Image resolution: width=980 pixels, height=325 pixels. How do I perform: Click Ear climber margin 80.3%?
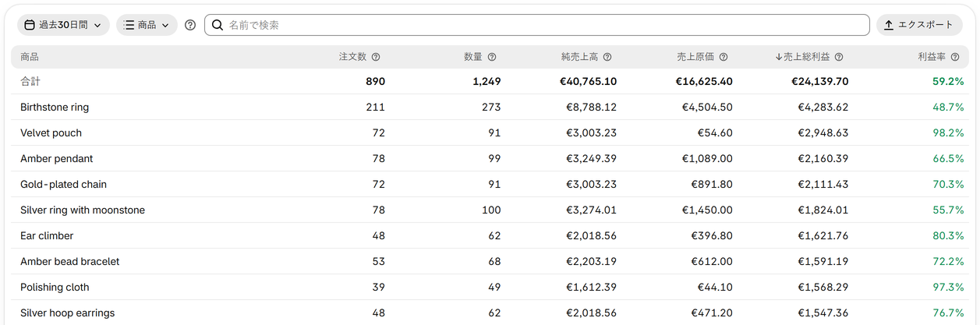click(949, 235)
